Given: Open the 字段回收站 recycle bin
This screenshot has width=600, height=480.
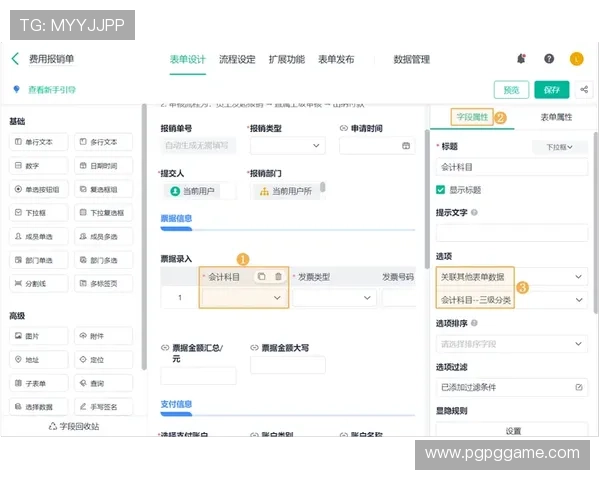Looking at the screenshot, I should tap(74, 426).
